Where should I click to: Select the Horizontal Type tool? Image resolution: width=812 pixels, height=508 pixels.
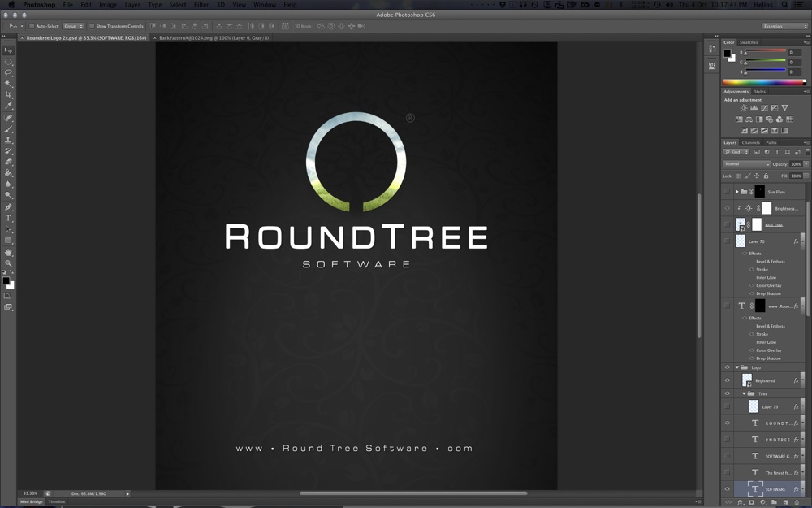(9, 219)
